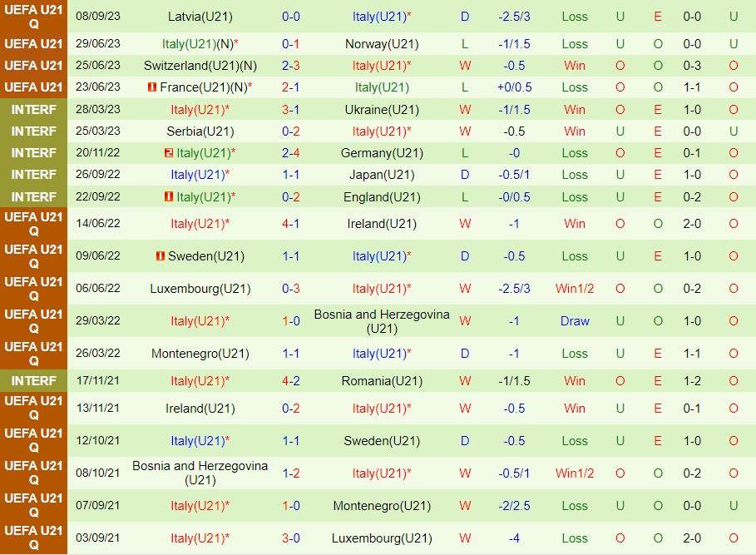Click the 3-1 score against Ukraine
The image size is (756, 555).
291,110
